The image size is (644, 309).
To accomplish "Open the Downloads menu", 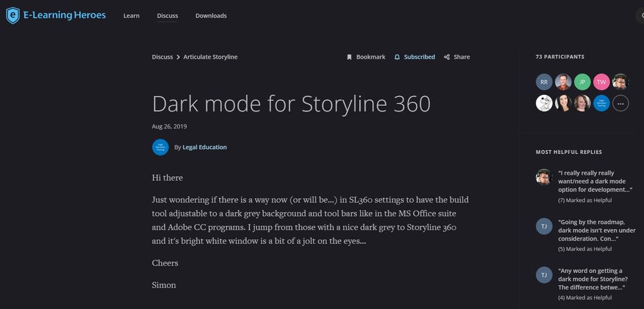I will click(x=211, y=15).
